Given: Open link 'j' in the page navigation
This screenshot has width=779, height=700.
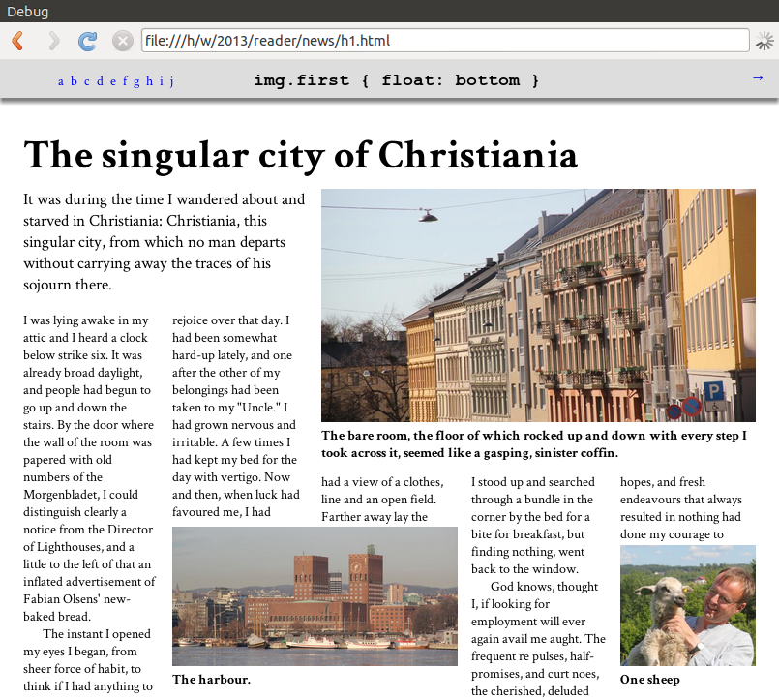Looking at the screenshot, I should 172,82.
